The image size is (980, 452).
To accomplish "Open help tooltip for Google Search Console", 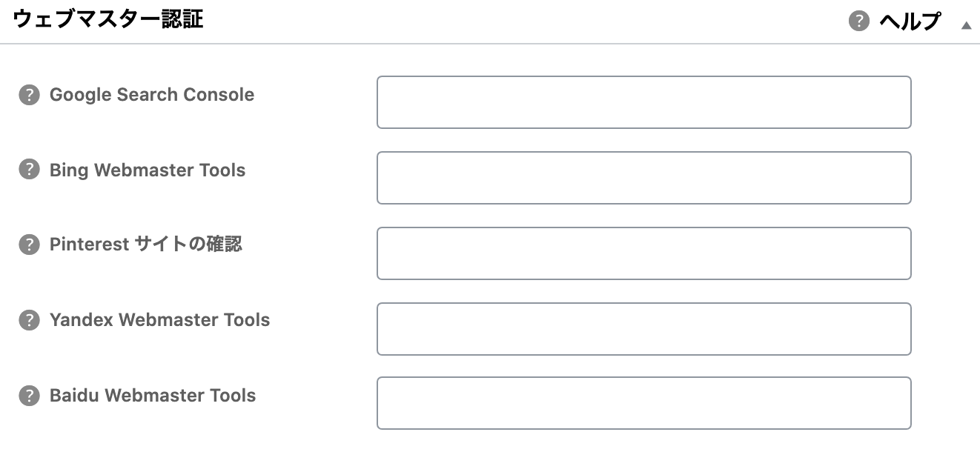I will [29, 95].
